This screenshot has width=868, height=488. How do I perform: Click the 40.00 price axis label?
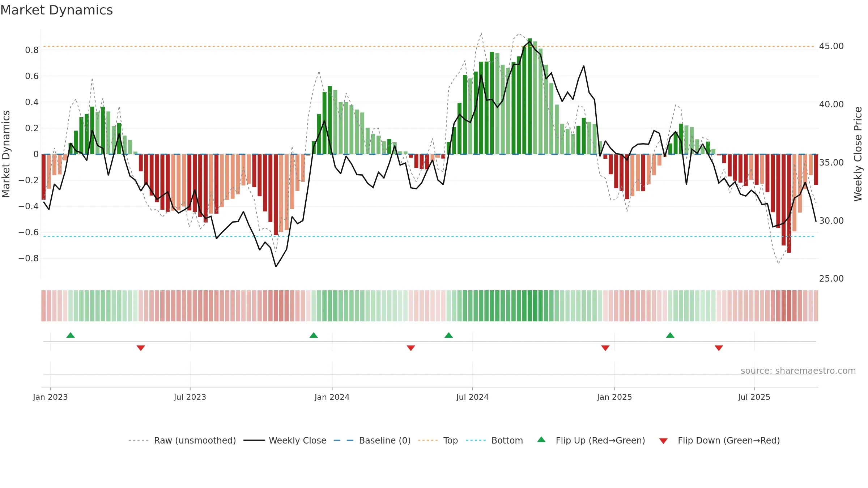click(831, 104)
